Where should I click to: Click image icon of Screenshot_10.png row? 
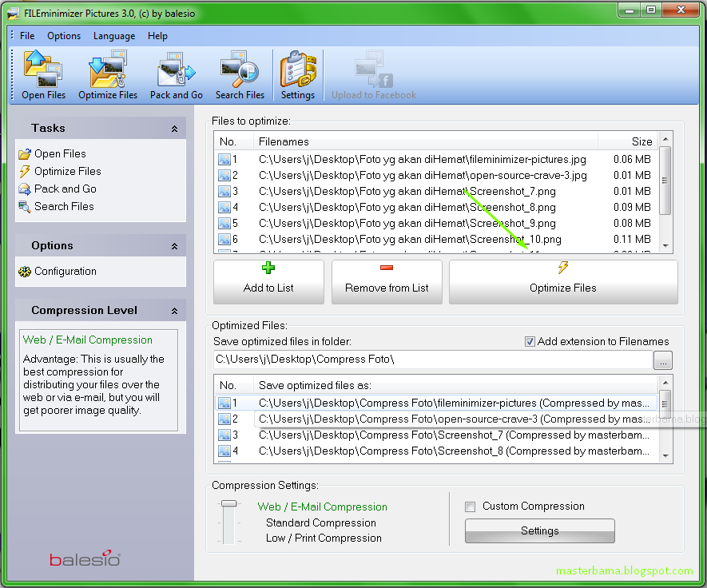tap(224, 239)
